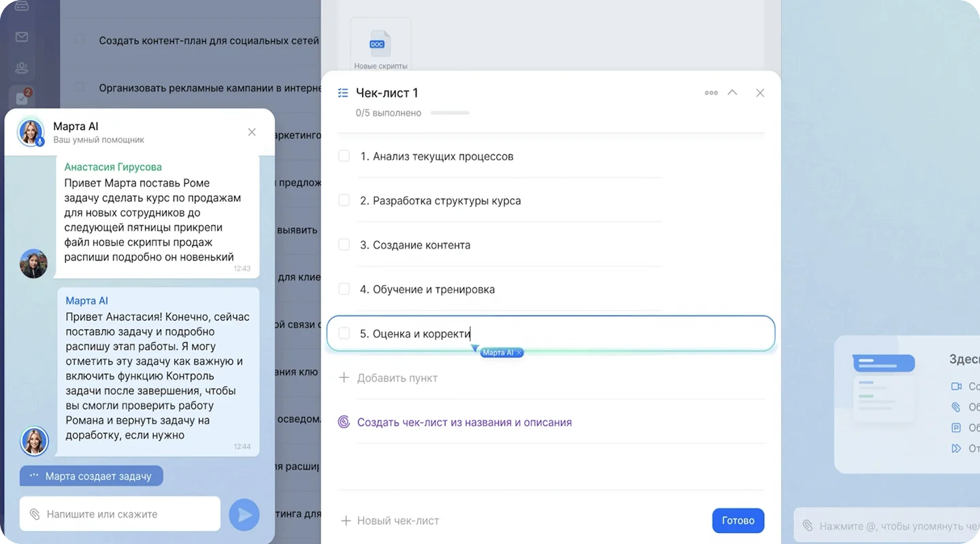This screenshot has width=980, height=544.
Task: Mark Создание контента as completed
Action: (344, 245)
